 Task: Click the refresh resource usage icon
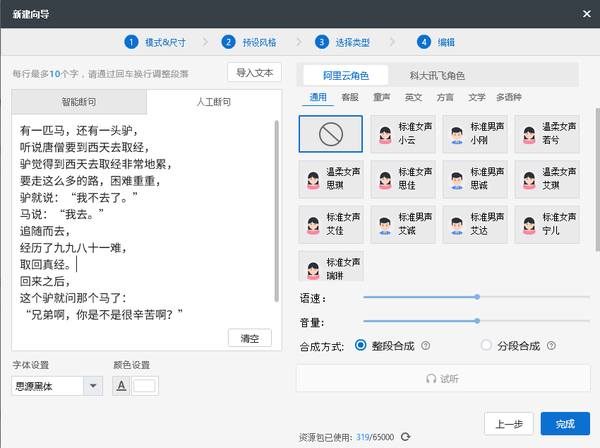click(x=406, y=437)
